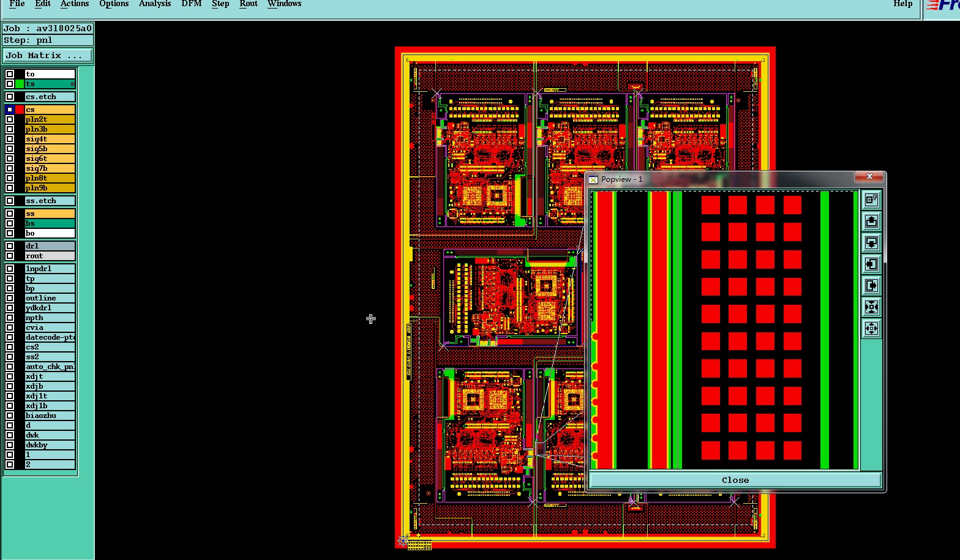Select the bs layer name
Image resolution: width=960 pixels, height=560 pixels.
(x=50, y=223)
